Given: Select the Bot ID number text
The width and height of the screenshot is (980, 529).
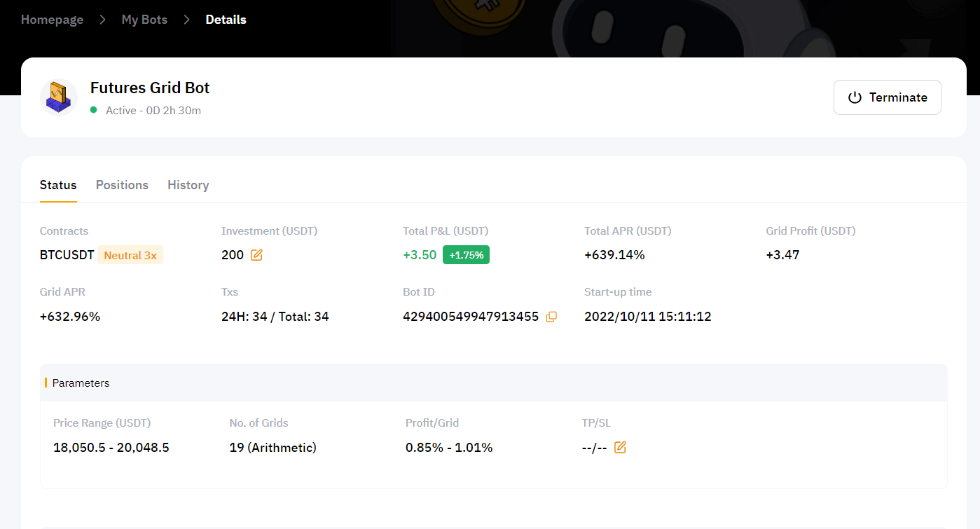Looking at the screenshot, I should click(x=470, y=317).
